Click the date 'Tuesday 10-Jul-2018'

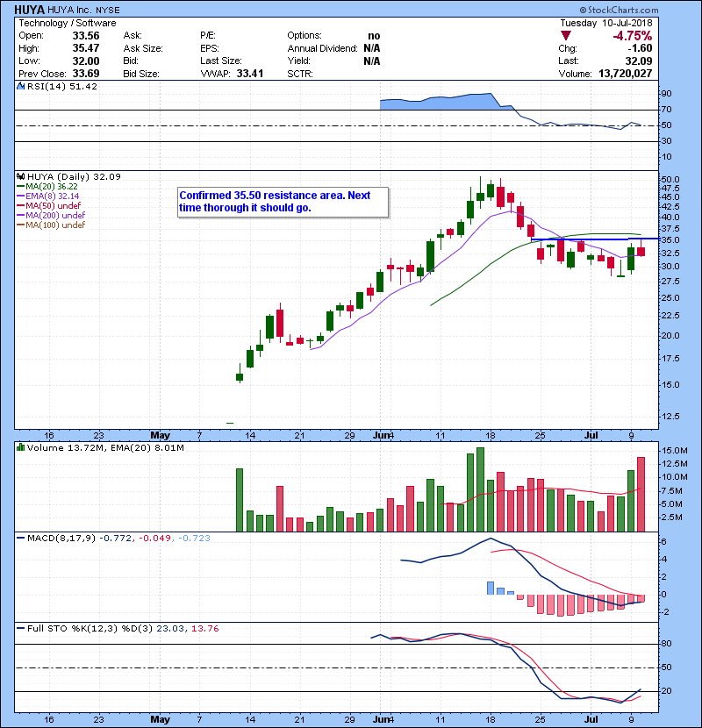pos(605,23)
